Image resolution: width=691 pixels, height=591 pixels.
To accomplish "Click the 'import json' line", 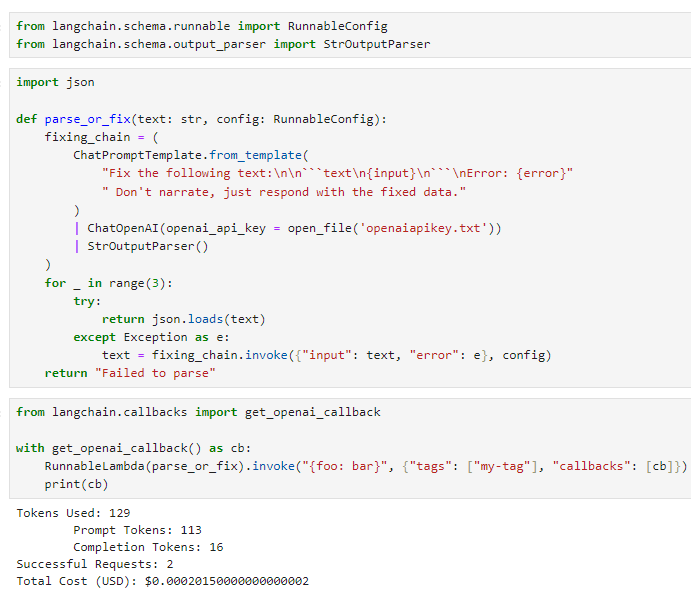I will click(55, 82).
